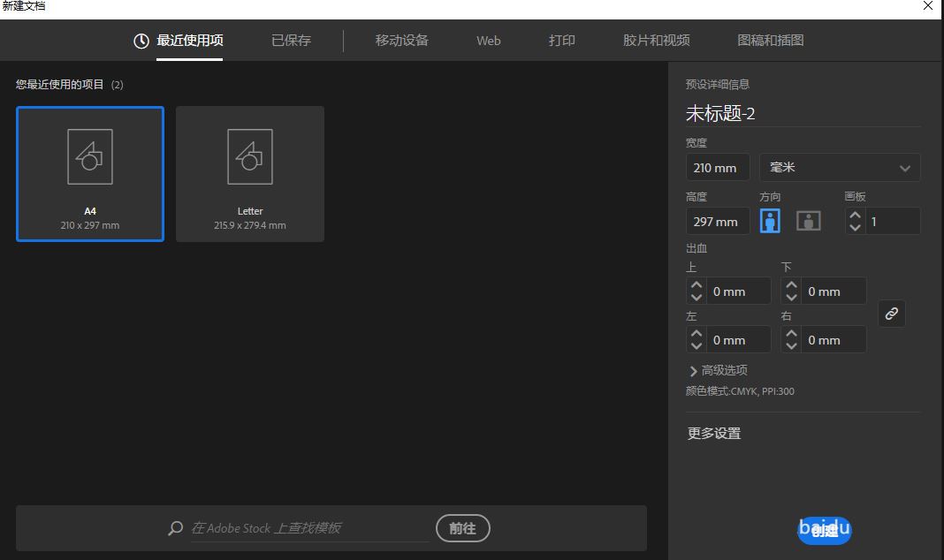Open the 画板 count dropdown arrows

(855, 221)
